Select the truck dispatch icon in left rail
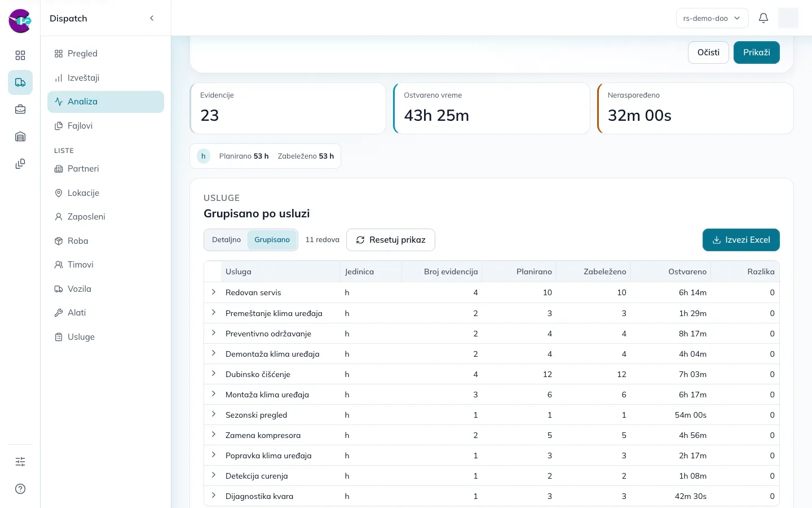The image size is (812, 508). click(20, 82)
